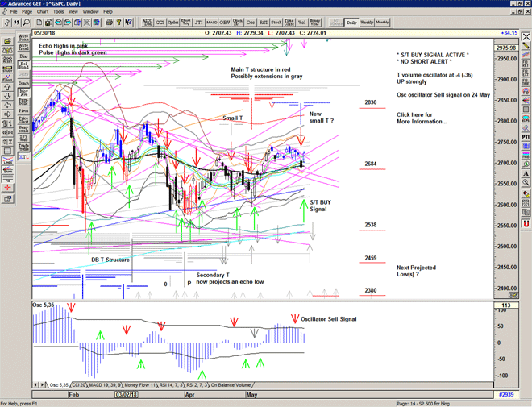The image size is (532, 407).
Task: Switch to MACD 19, 39, 9 tab
Action: (106, 385)
